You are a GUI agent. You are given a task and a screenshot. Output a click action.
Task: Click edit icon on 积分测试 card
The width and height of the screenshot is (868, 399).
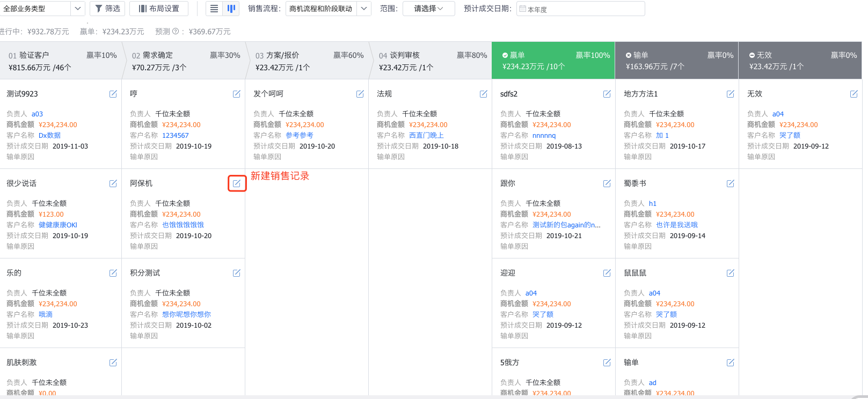237,273
